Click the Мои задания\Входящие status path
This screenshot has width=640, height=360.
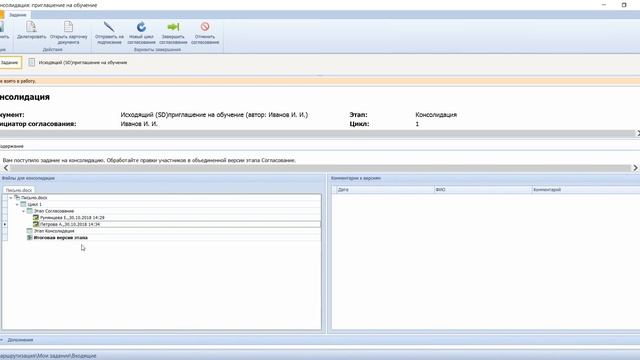click(x=67, y=356)
